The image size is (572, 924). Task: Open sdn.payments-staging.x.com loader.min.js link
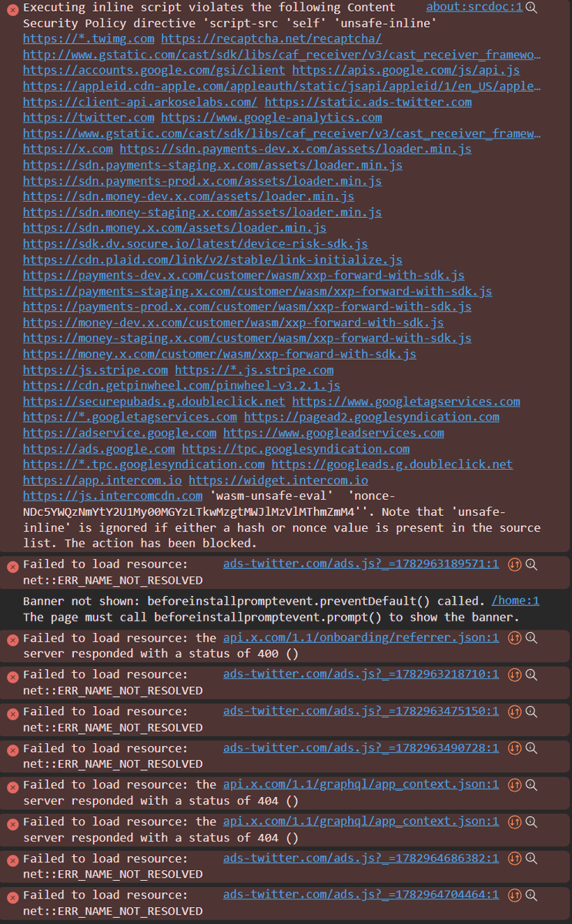click(212, 165)
